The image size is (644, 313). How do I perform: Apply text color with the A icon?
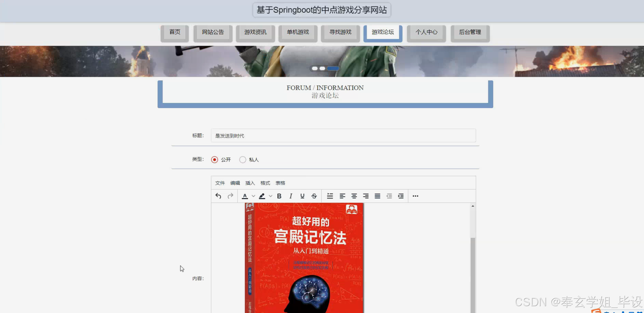point(245,196)
